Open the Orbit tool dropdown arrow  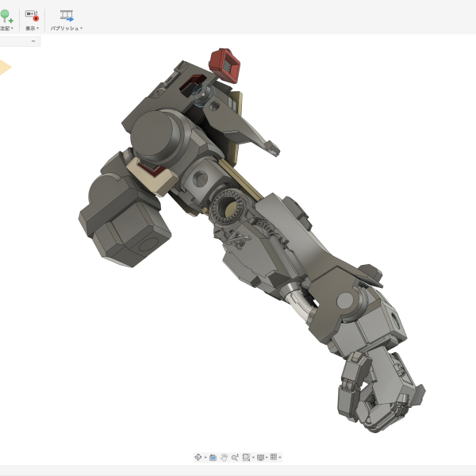click(x=205, y=458)
